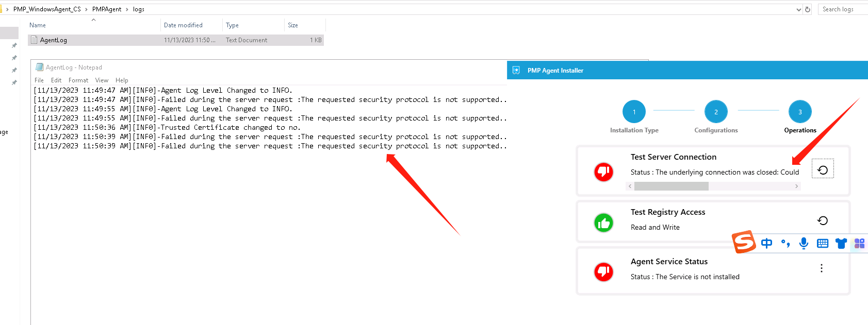This screenshot has width=868, height=325.
Task: Select the AgentLog file name in Explorer
Action: pyautogui.click(x=54, y=40)
